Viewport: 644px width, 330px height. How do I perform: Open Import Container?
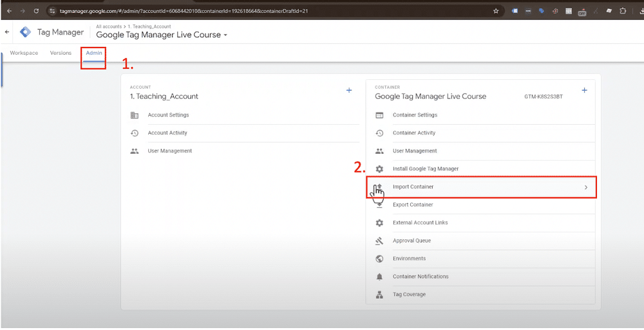click(481, 187)
